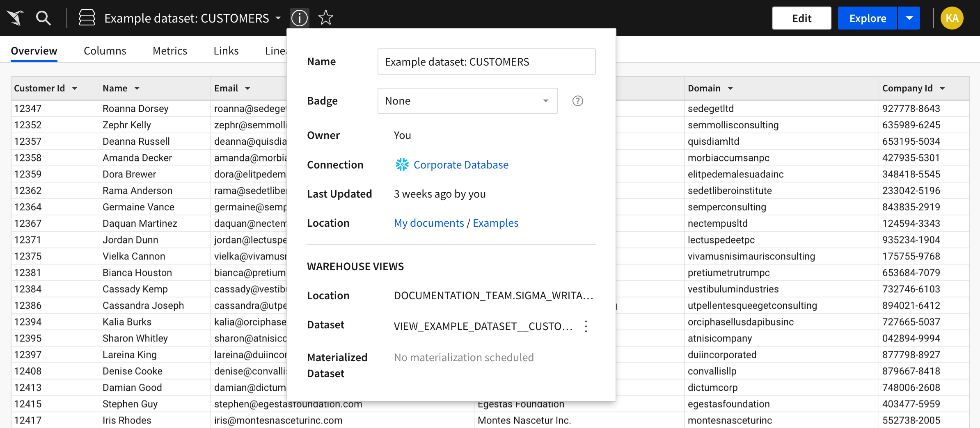
Task: Open search with the magnifier icon
Action: (x=43, y=18)
